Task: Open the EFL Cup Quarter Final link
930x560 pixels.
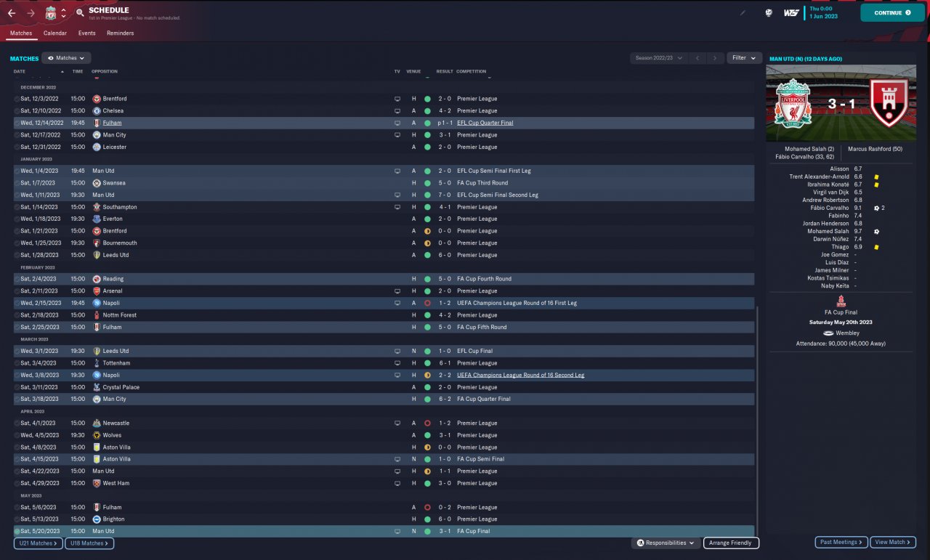Action: point(485,123)
